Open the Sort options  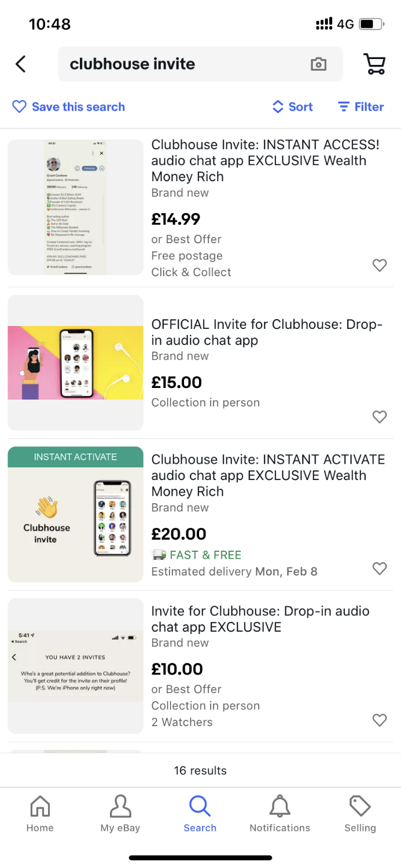pyautogui.click(x=292, y=107)
